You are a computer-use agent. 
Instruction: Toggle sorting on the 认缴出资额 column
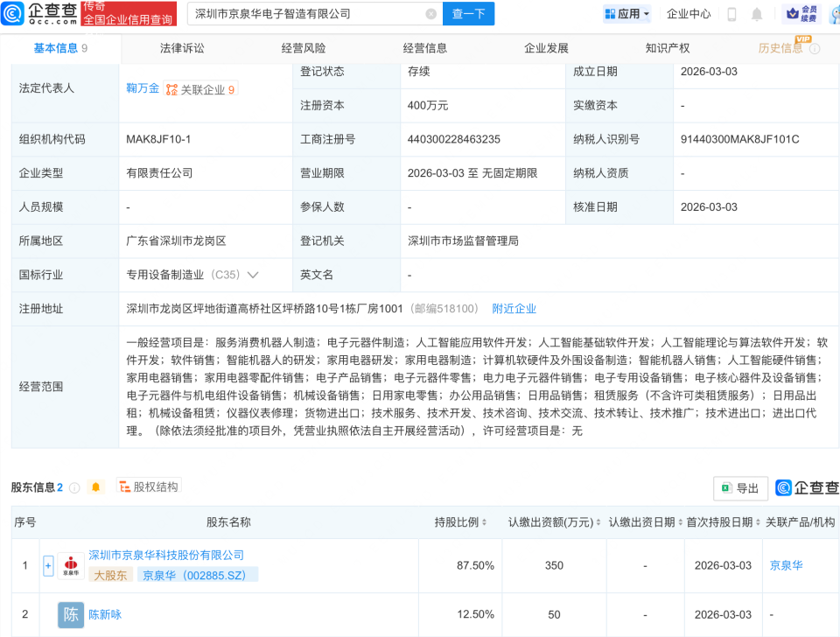coord(598,521)
